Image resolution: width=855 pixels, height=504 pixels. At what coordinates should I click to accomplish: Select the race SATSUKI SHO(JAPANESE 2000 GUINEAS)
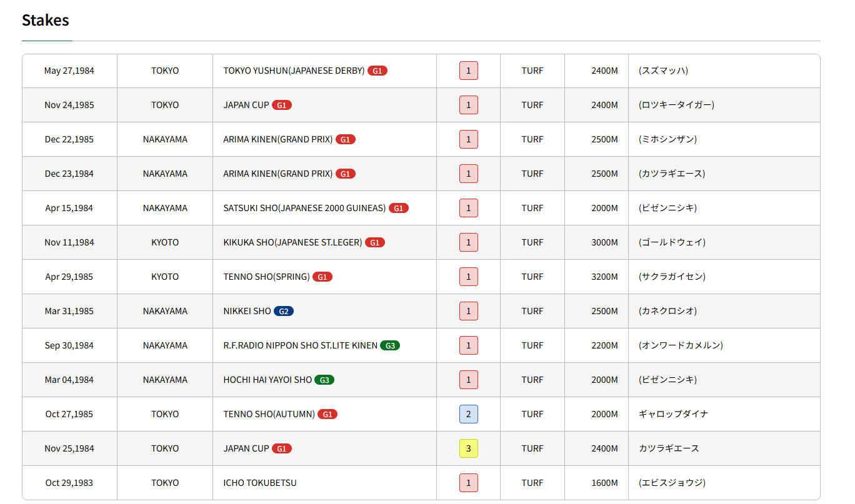tap(304, 208)
